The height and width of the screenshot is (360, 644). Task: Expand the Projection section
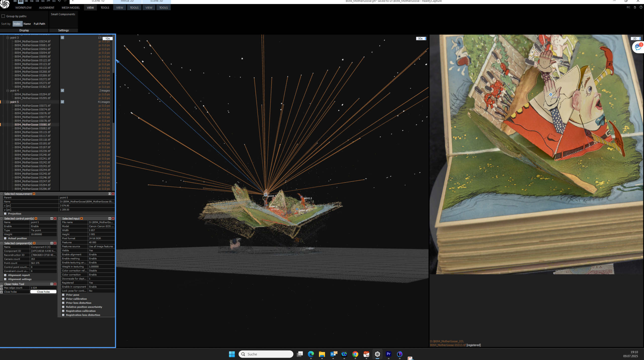[5, 214]
